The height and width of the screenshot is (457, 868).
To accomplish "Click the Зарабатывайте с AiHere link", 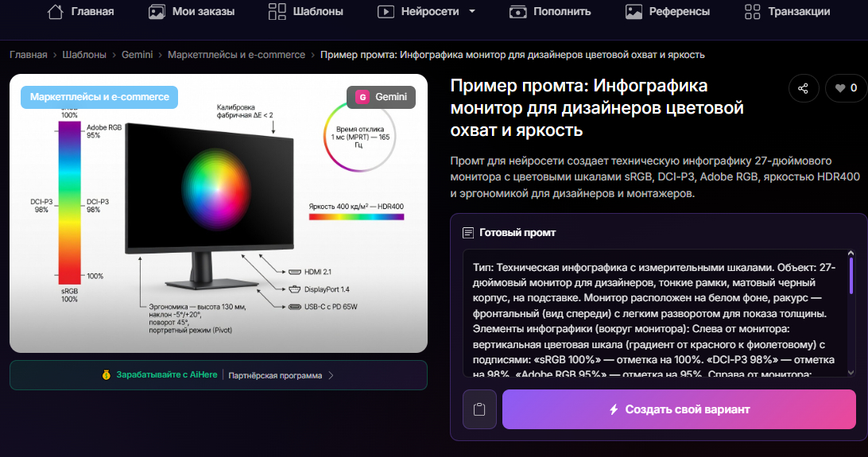I will coord(167,375).
